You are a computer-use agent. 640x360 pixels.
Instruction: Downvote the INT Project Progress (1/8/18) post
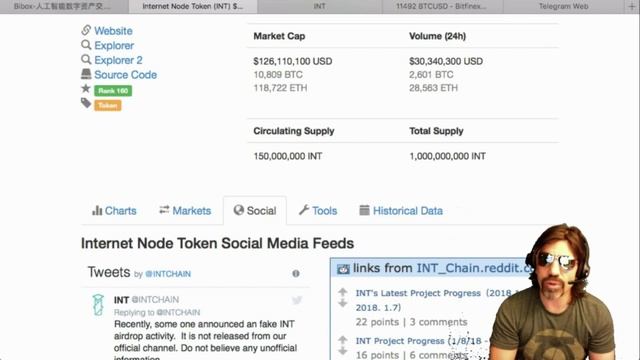pos(342,351)
